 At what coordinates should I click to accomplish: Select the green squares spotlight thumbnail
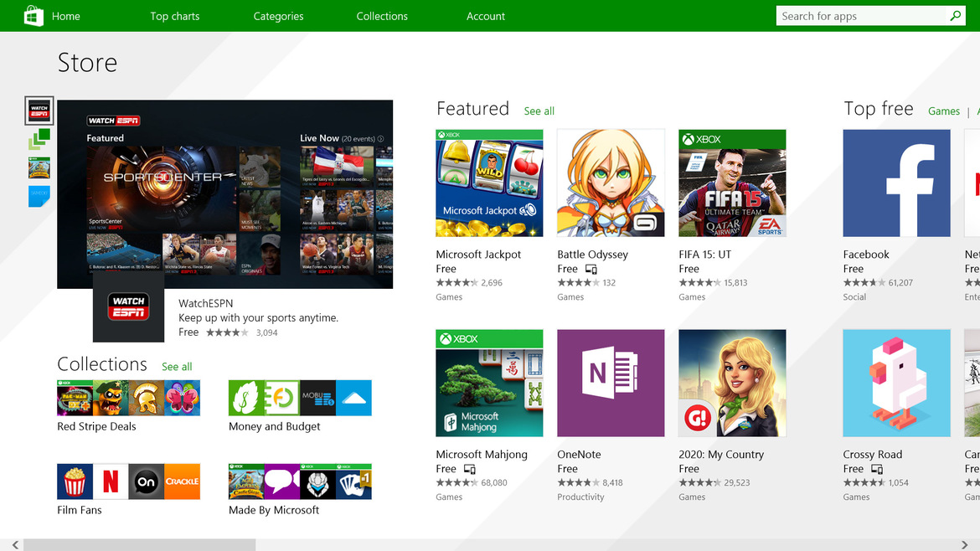pos(39,139)
